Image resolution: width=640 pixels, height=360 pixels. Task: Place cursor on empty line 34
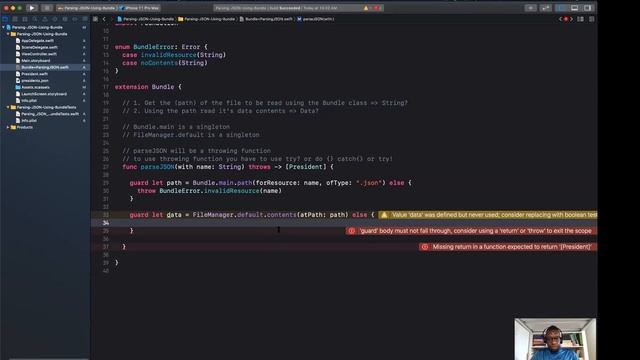coord(345,223)
